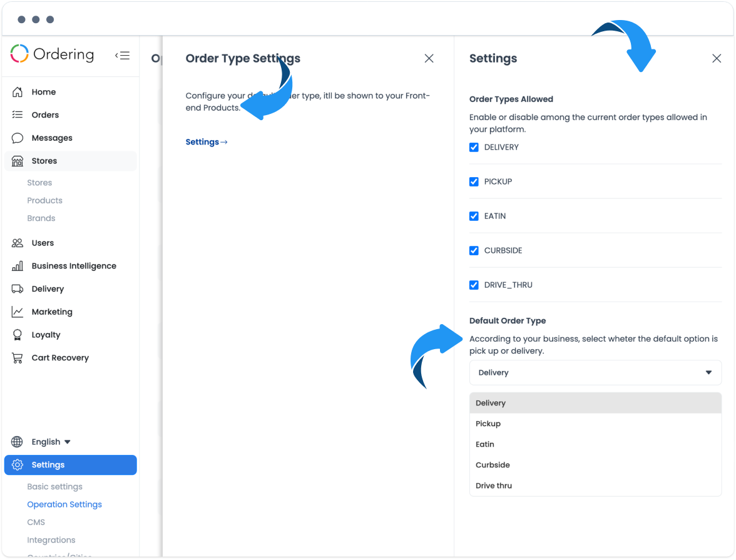The height and width of the screenshot is (560, 736).
Task: Click the Loyalty award icon
Action: coord(18,335)
